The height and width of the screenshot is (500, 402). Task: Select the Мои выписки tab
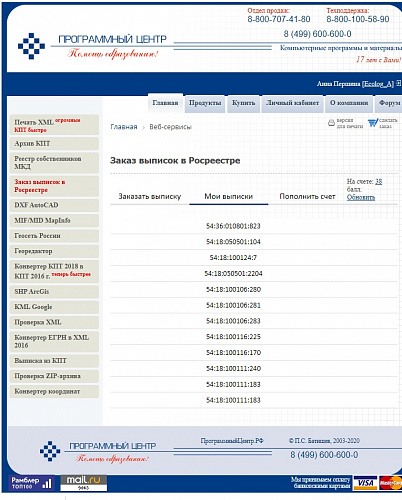point(229,196)
